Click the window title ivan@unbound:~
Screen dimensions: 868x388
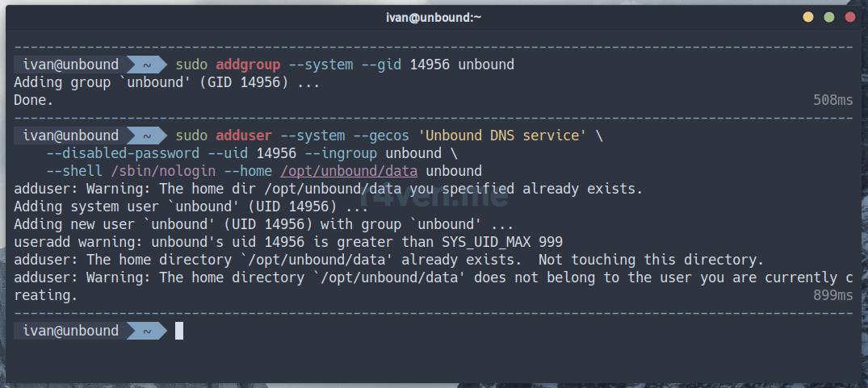434,17
